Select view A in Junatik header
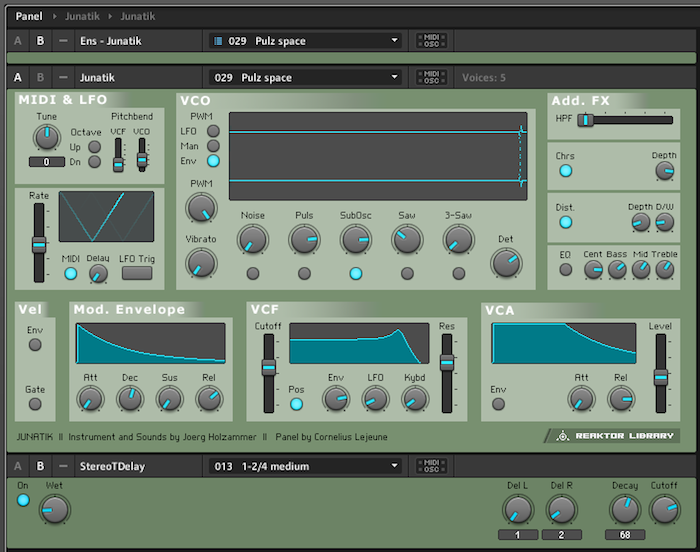Image resolution: width=700 pixels, height=552 pixels. click(x=17, y=77)
